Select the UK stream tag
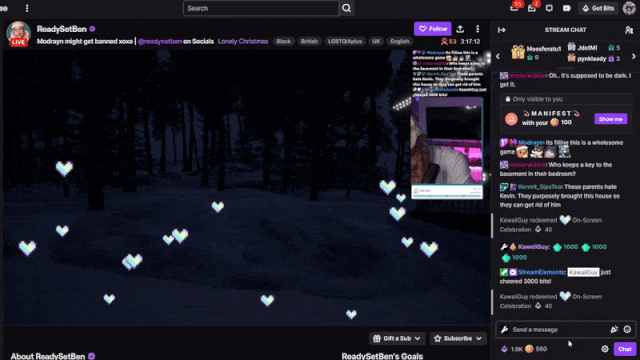Viewport: 640px width, 360px height. (x=376, y=41)
